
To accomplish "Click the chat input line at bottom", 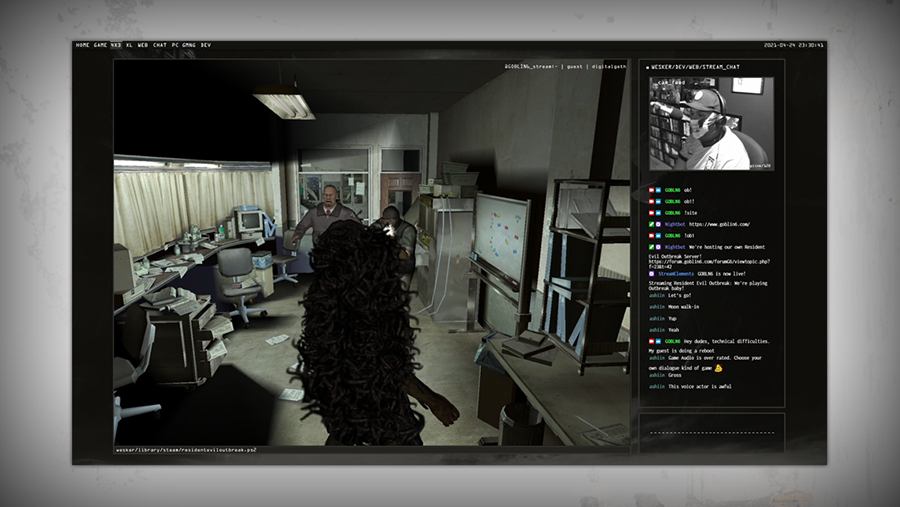I will (712, 432).
